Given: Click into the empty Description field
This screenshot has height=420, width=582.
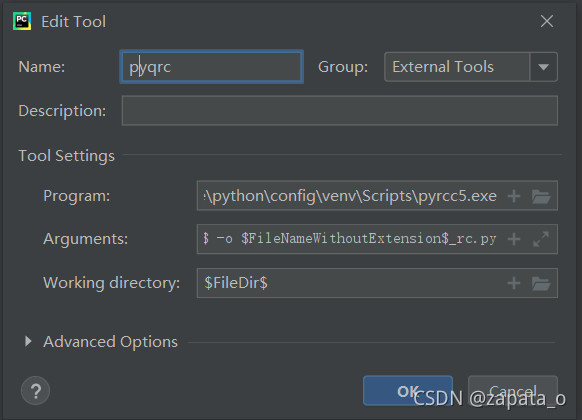Looking at the screenshot, I should [x=340, y=111].
